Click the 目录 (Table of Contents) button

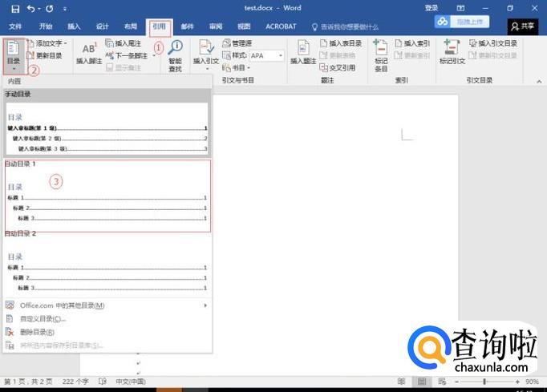pyautogui.click(x=14, y=53)
